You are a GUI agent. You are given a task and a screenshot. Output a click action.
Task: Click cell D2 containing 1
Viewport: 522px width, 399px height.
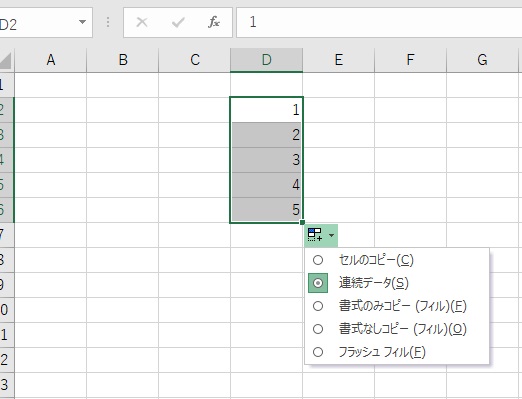pos(267,110)
